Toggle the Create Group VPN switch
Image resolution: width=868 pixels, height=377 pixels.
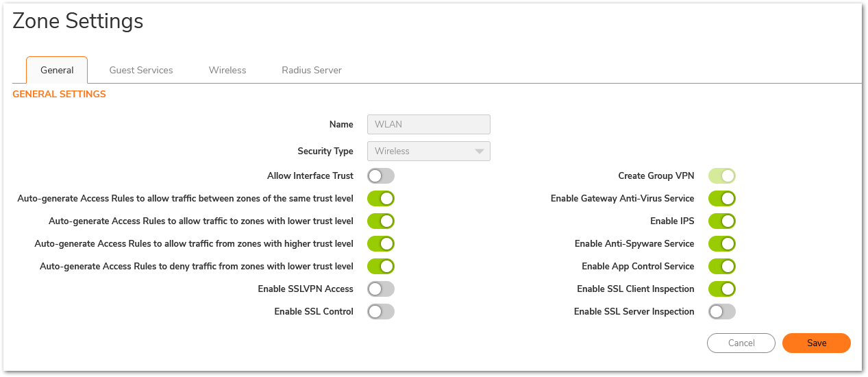tap(721, 176)
